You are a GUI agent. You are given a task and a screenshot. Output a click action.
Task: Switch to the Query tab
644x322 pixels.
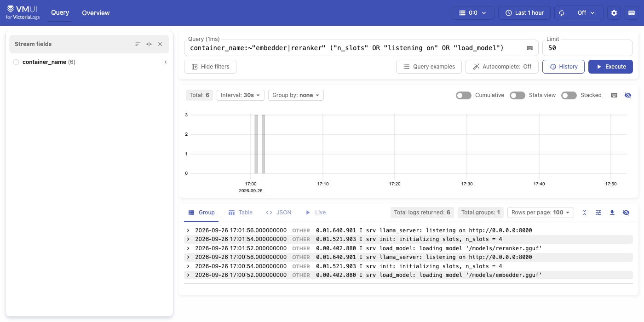(x=60, y=13)
